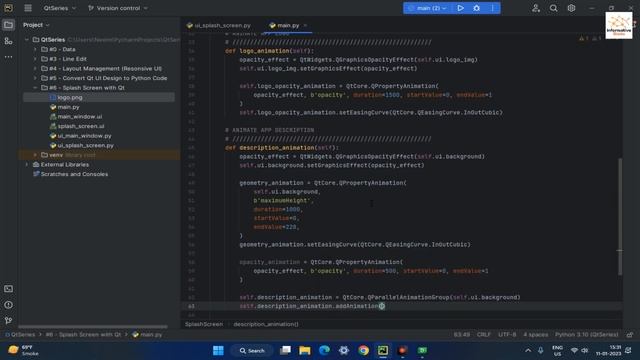
Task: Open main.py in project tree
Action: coord(68,107)
